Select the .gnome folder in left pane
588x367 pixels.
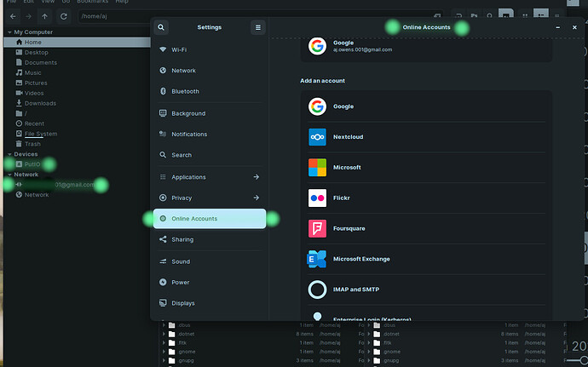185,352
